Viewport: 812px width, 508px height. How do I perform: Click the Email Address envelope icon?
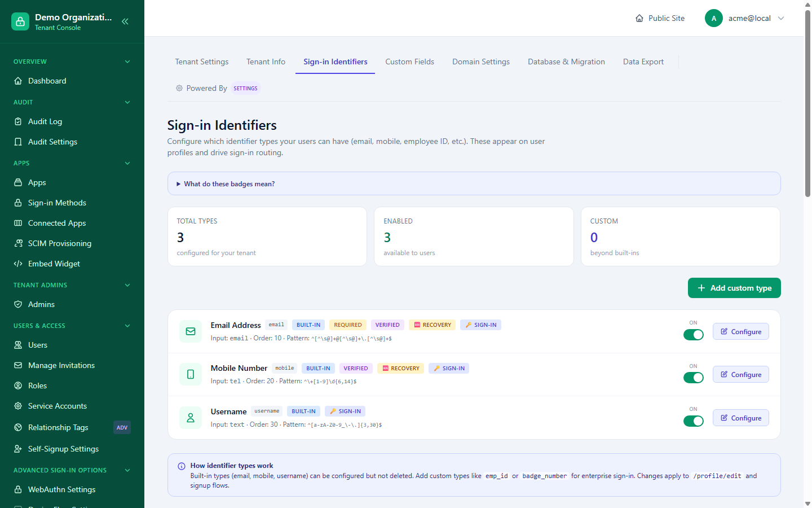191,331
